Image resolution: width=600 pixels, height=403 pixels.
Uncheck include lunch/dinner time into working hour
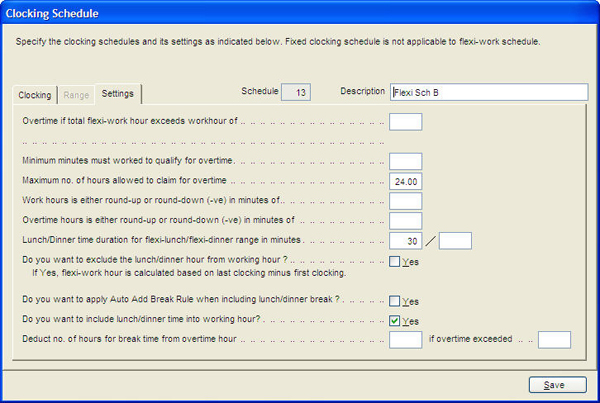click(395, 321)
